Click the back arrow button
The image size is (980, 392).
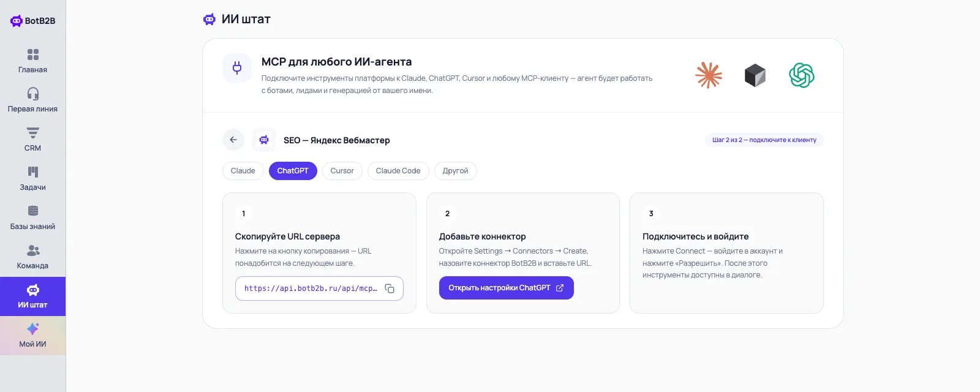(x=233, y=140)
